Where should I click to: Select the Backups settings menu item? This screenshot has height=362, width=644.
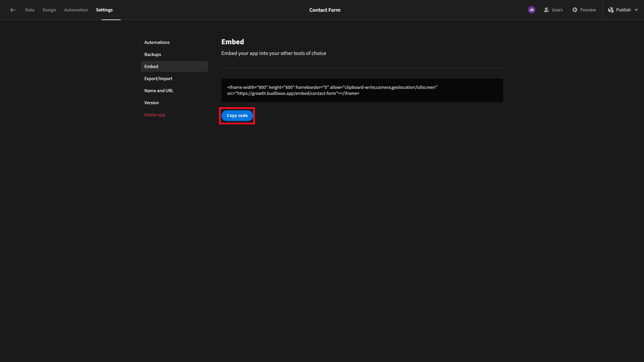153,54
